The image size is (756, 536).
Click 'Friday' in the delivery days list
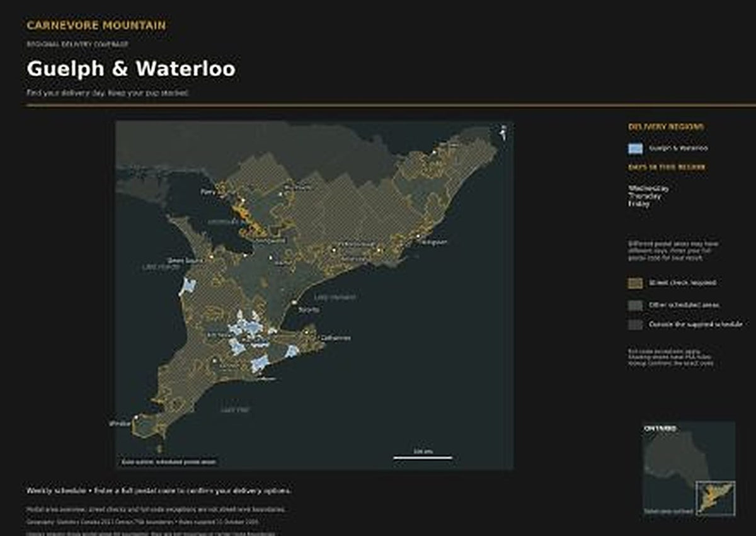point(639,203)
